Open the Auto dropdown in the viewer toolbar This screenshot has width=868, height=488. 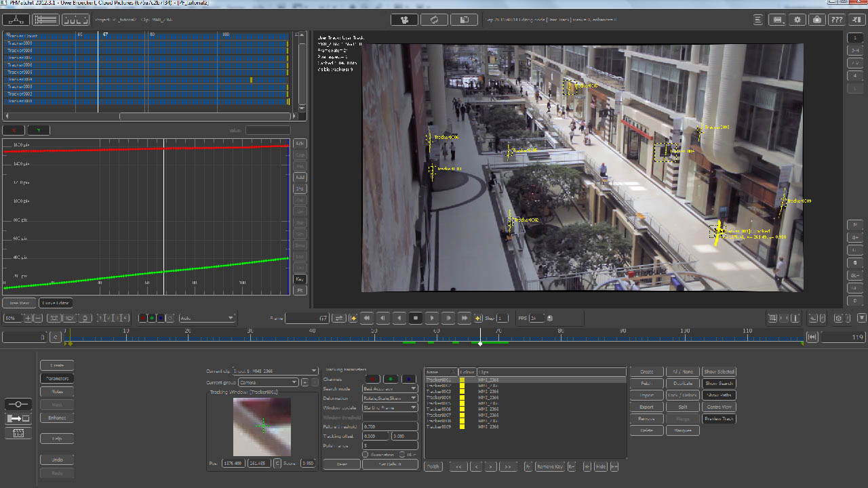(207, 318)
